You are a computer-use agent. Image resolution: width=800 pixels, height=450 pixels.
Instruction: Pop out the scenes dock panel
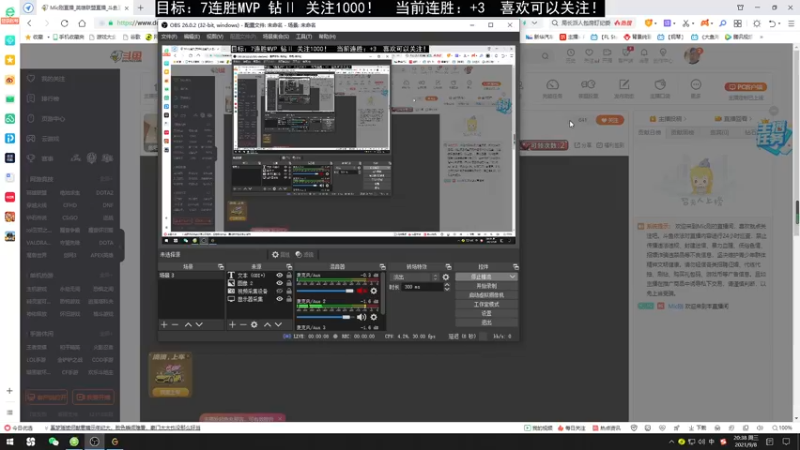(x=221, y=267)
